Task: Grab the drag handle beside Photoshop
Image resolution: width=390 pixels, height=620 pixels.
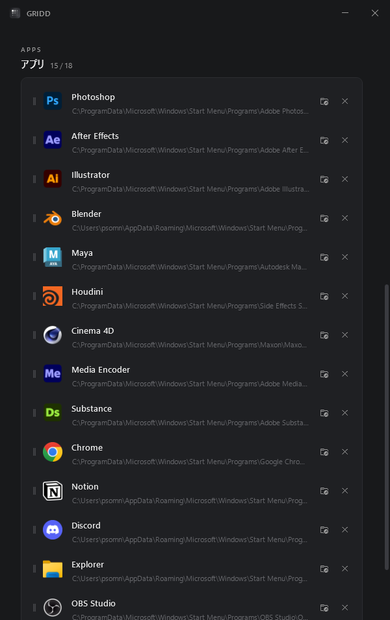Action: pos(34,101)
